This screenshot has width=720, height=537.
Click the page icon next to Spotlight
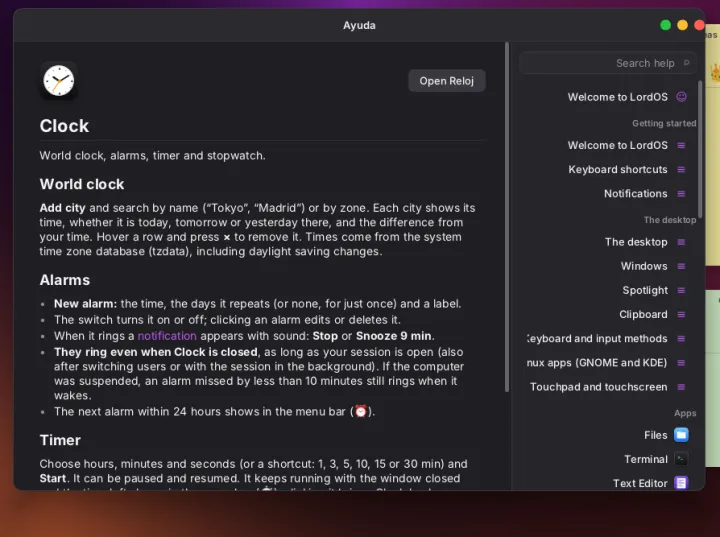point(681,290)
